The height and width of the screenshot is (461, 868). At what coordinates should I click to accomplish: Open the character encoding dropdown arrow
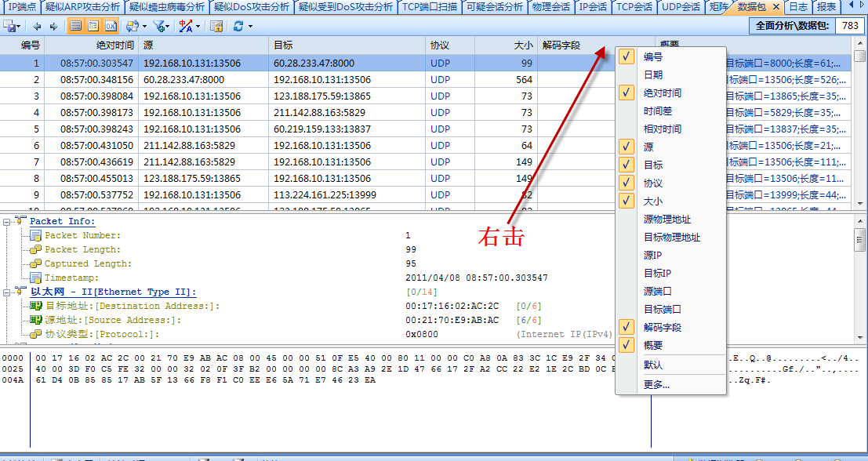pyautogui.click(x=198, y=27)
